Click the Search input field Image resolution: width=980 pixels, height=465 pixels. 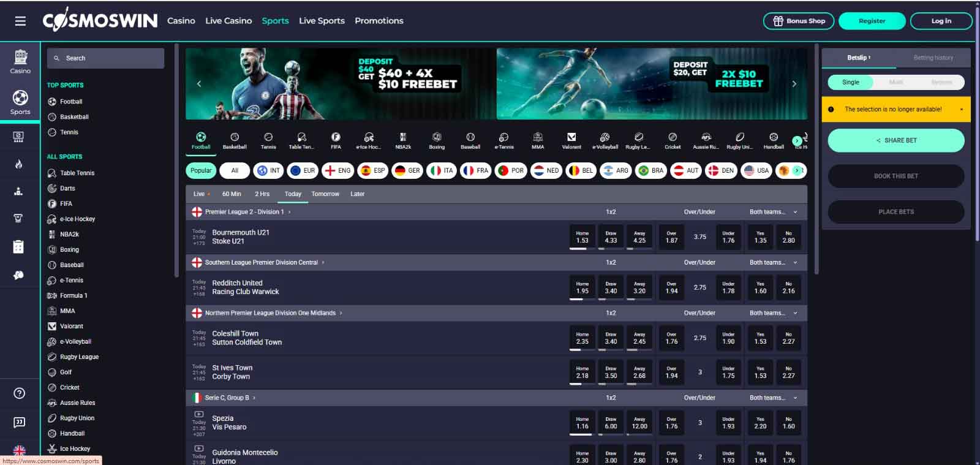coord(105,58)
